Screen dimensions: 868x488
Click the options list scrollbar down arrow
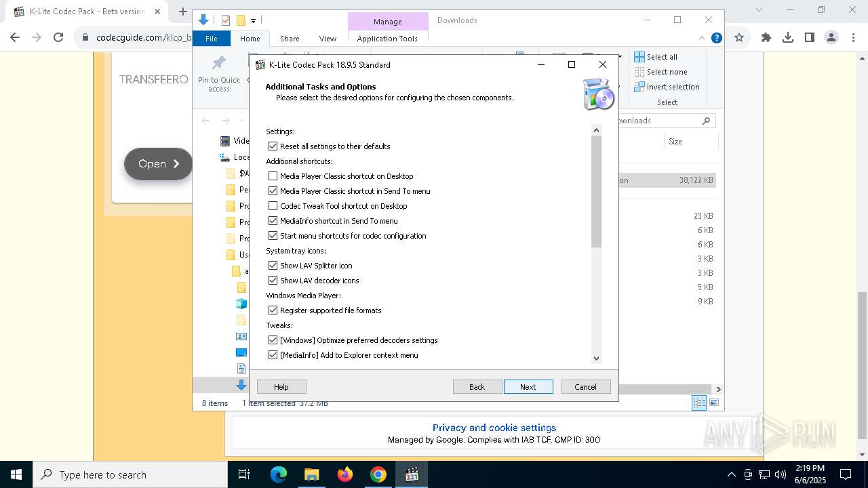coord(596,358)
